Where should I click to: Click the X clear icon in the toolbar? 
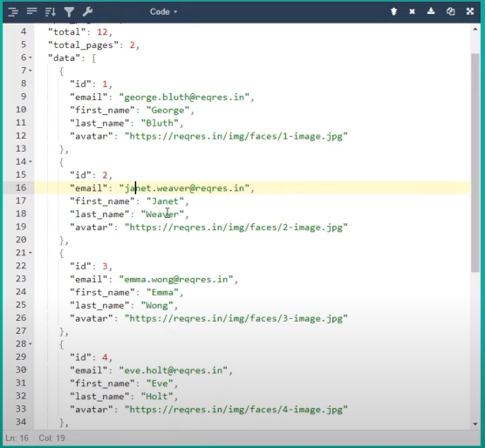[412, 11]
